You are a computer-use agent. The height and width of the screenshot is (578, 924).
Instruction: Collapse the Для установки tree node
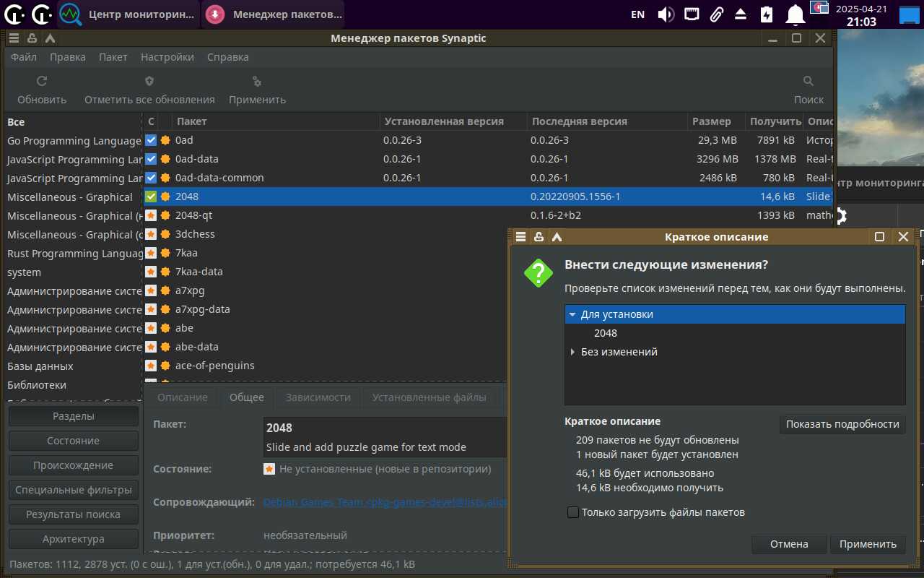click(x=572, y=314)
